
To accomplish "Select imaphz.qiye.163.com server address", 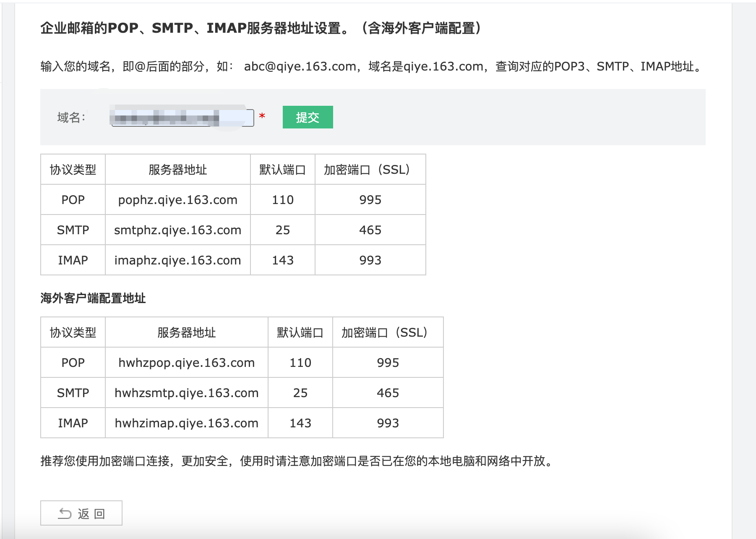I will click(178, 260).
